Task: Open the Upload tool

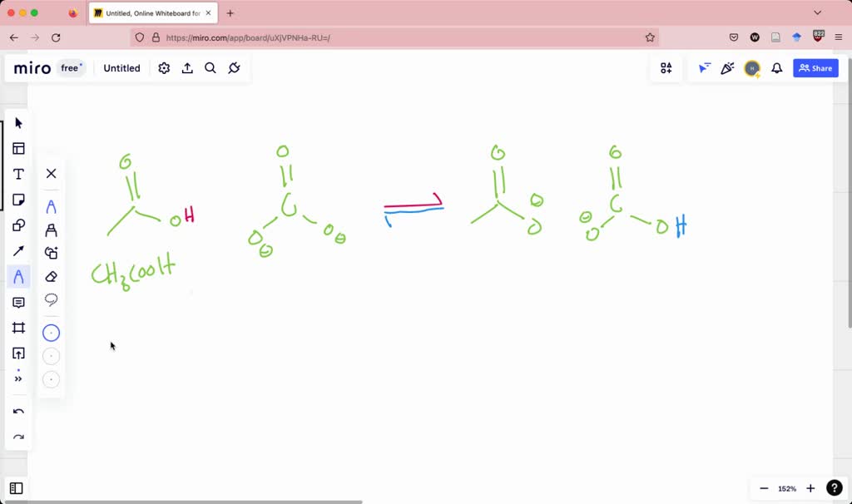Action: pos(18,353)
